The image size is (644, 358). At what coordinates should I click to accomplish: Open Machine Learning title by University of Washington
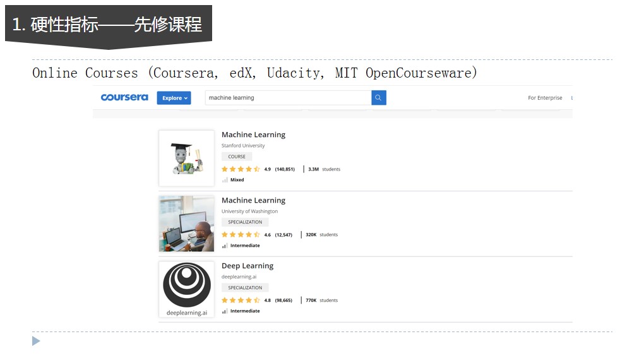253,200
